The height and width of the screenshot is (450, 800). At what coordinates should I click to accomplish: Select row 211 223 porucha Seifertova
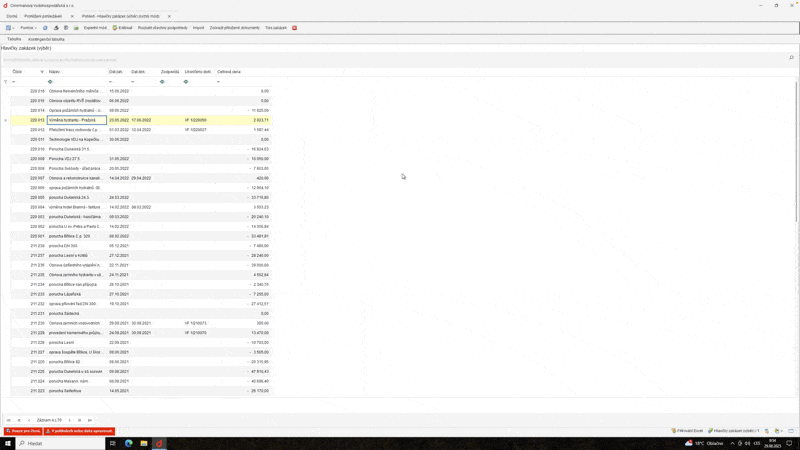pyautogui.click(x=140, y=391)
